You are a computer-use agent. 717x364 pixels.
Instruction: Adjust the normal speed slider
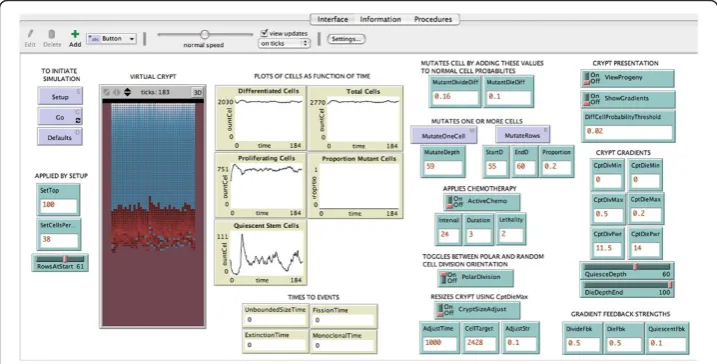pyautogui.click(x=205, y=35)
